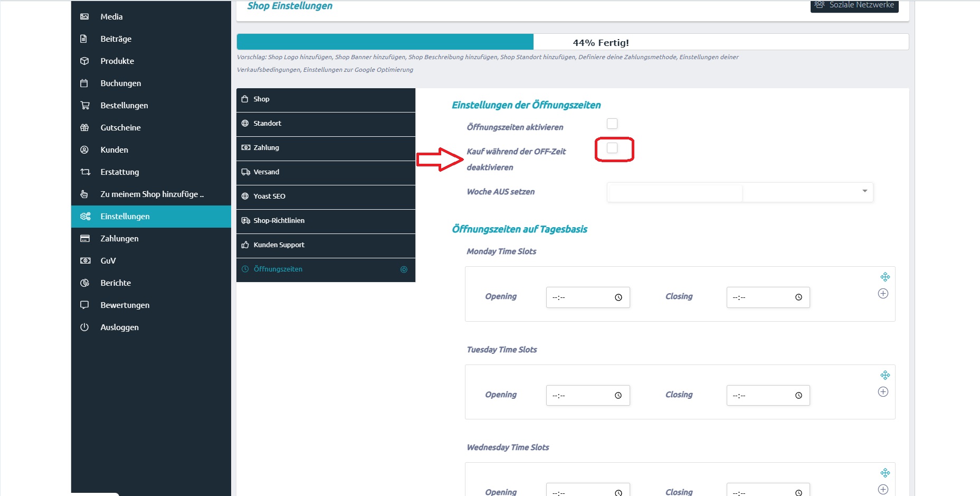Click the Produkte cube icon
Image resolution: width=980 pixels, height=496 pixels.
[x=84, y=61]
